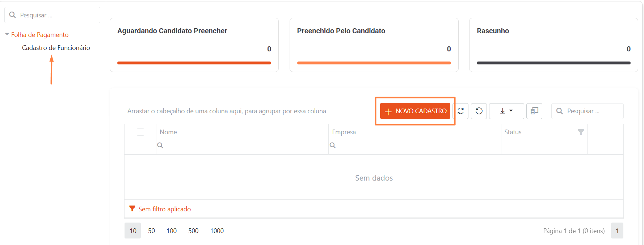Click the grid Pesquisar search field
This screenshot has width=644, height=245.
(588, 111)
